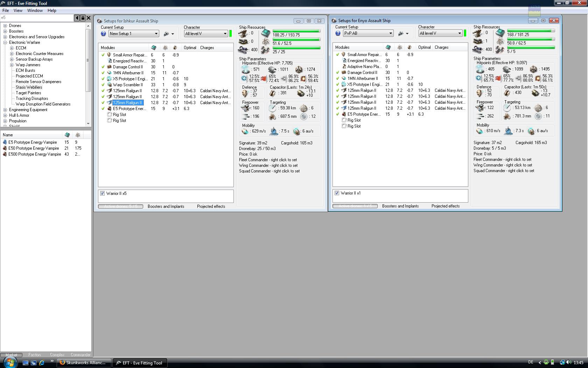This screenshot has height=368, width=588.
Task: Click the shield hitpoints icon showing 465 in Enyo
Action: click(x=480, y=69)
